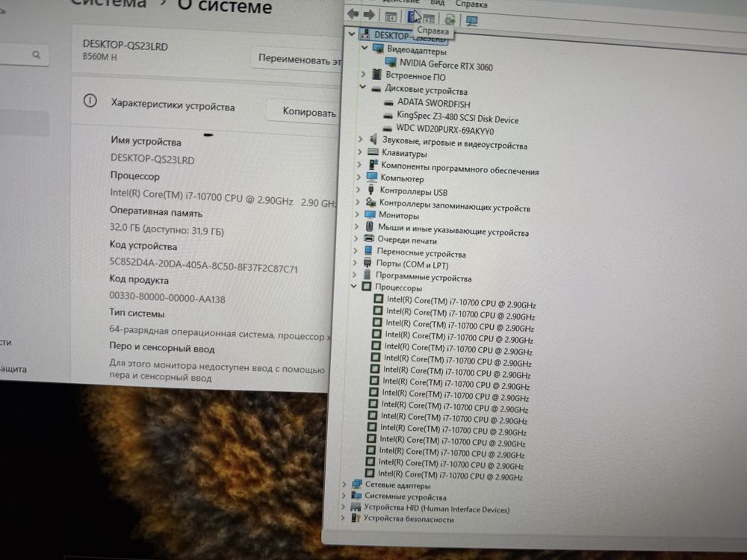Click the computer icon beside root node DESKTOP-QS23LRD

(365, 34)
